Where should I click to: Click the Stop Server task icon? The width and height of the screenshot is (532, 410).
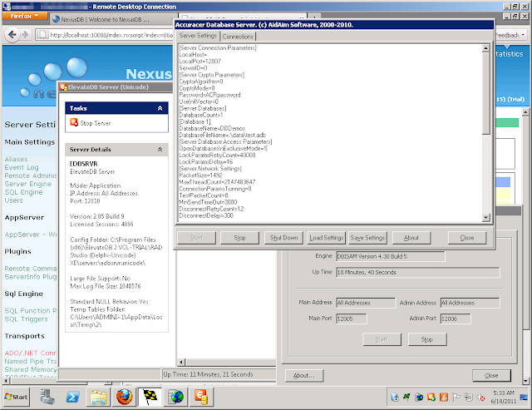74,122
